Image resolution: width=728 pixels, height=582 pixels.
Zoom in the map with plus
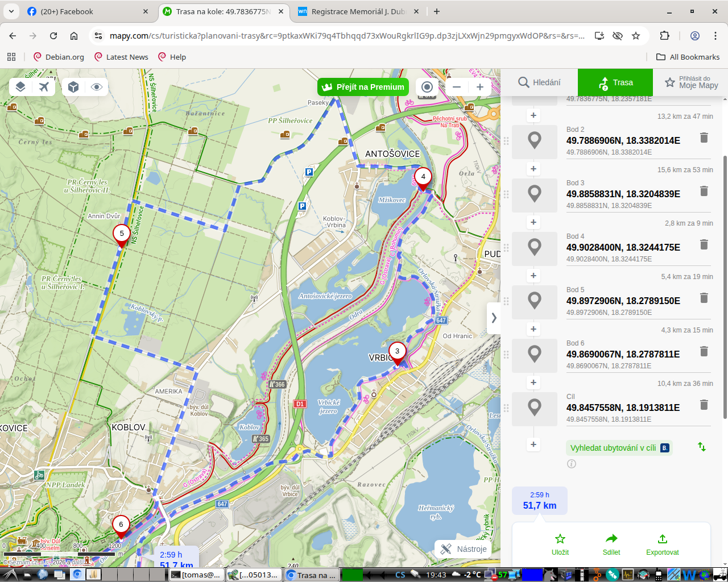pyautogui.click(x=480, y=87)
